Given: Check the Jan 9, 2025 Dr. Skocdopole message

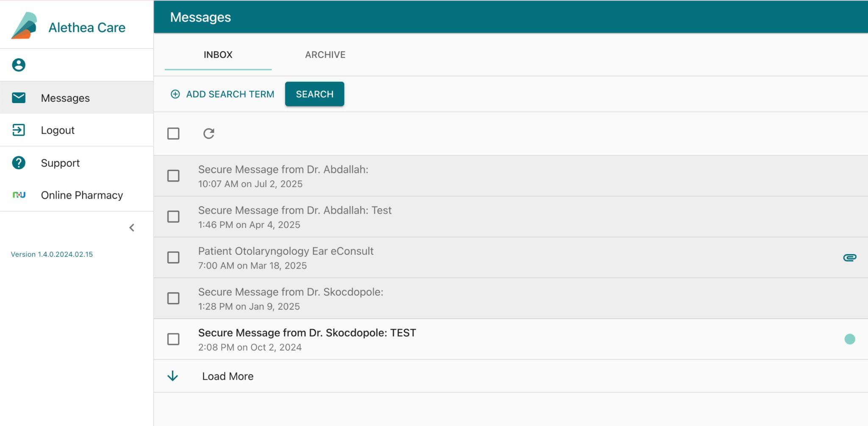Looking at the screenshot, I should click(173, 298).
